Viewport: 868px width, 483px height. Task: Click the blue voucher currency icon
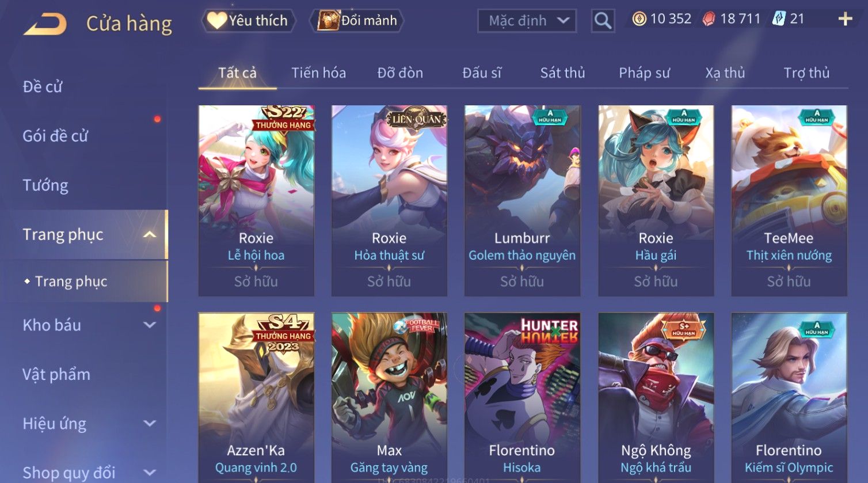779,19
